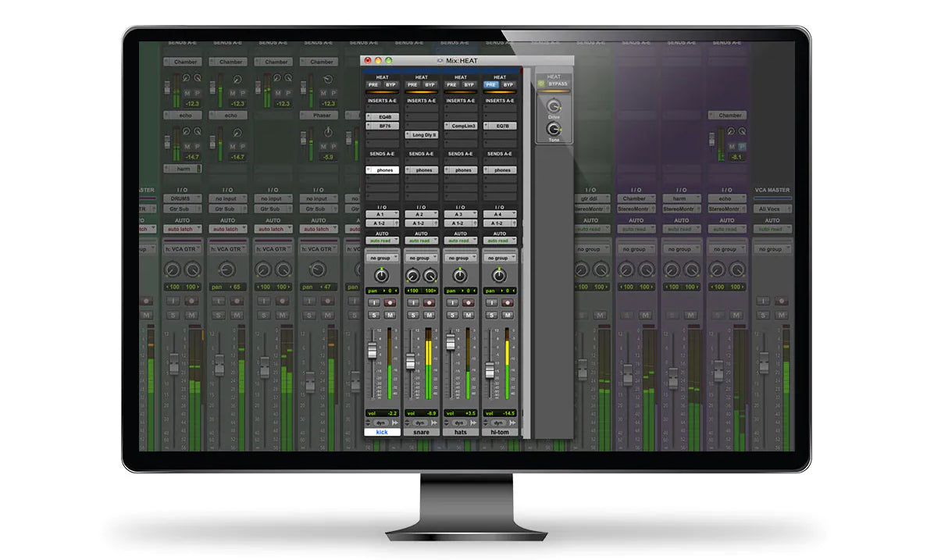Click the phones send on hi-tom track
934x560 pixels.
[x=501, y=170]
